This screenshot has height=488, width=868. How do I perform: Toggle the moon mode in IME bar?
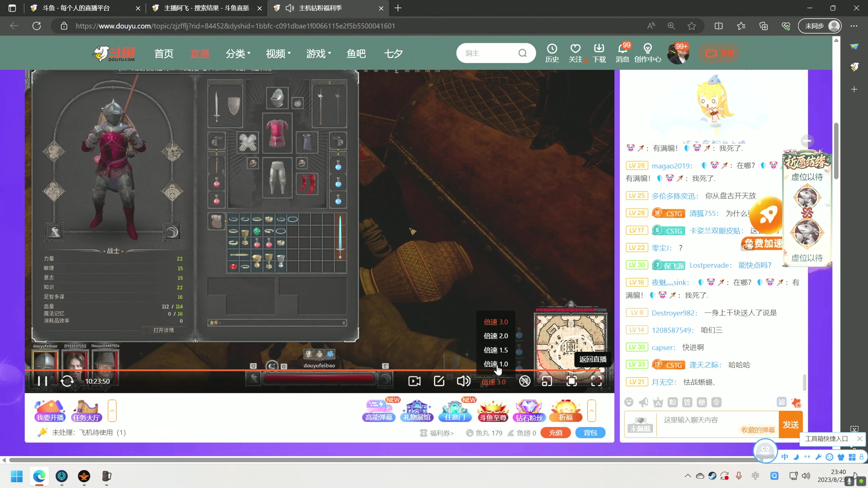[796, 457]
